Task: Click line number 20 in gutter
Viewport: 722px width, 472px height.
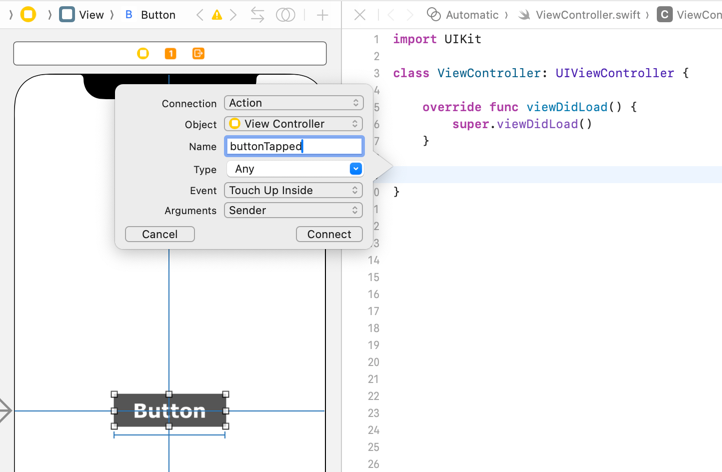Action: (x=373, y=362)
